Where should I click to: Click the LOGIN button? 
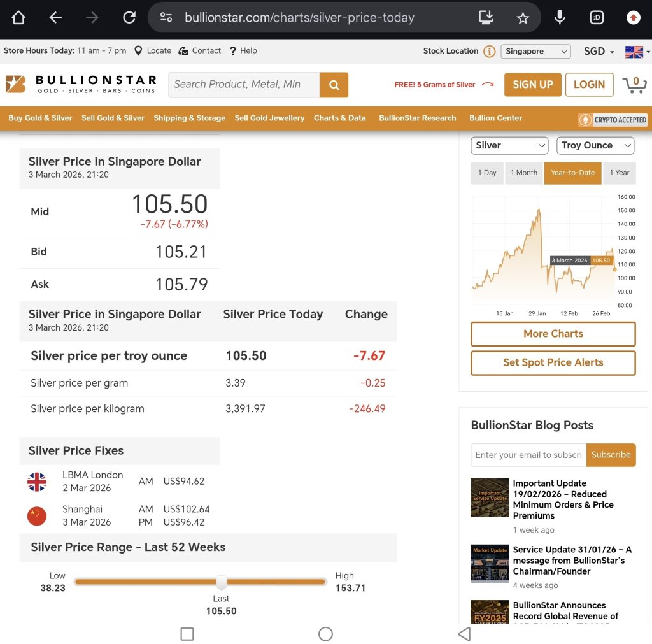click(589, 85)
